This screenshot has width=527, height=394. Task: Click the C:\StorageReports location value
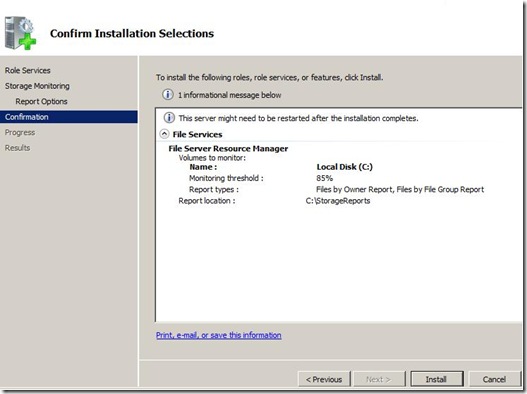coord(338,201)
